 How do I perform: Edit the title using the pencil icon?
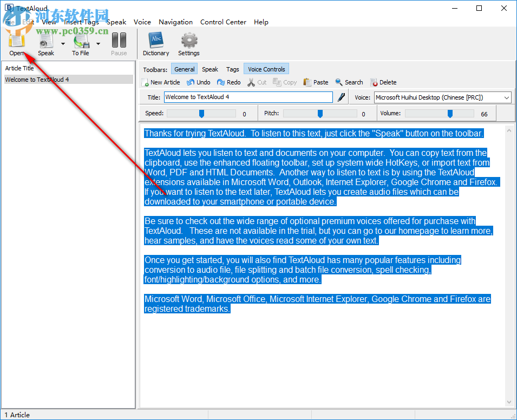(341, 97)
